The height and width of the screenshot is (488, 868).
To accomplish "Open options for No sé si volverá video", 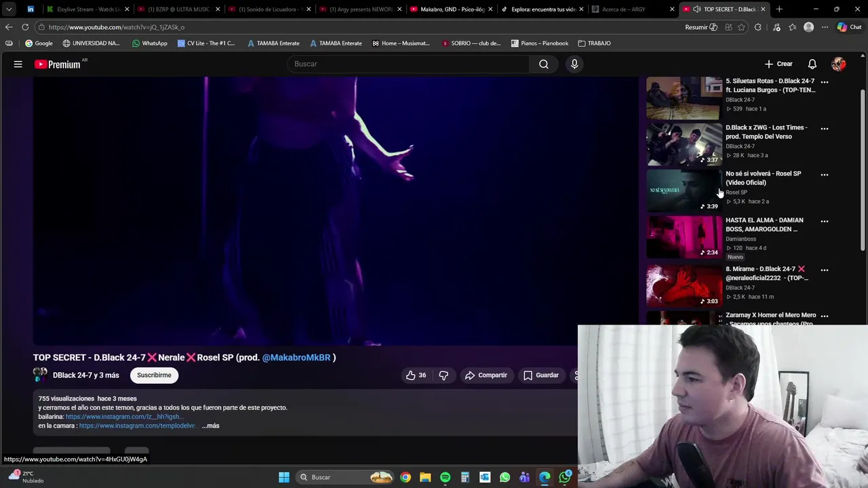I will [x=825, y=174].
